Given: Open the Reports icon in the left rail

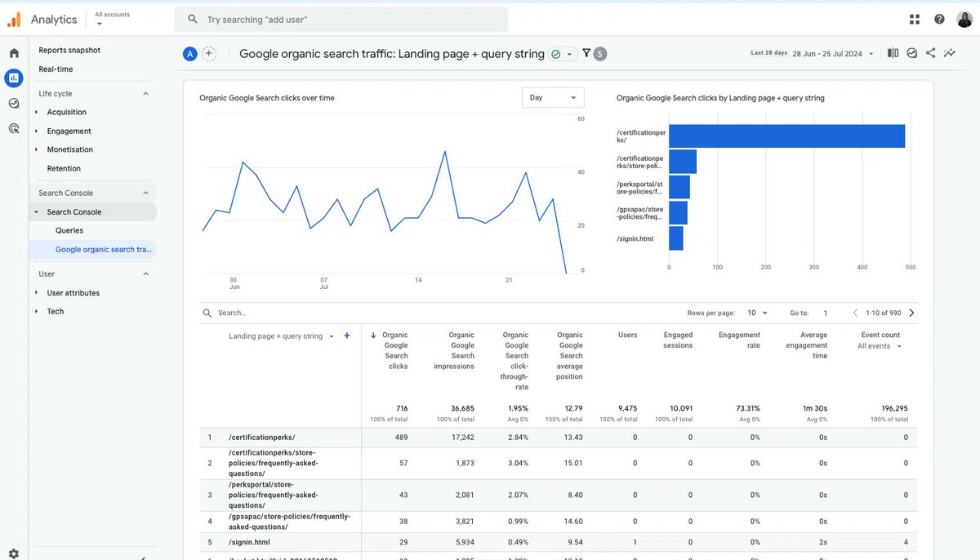Looking at the screenshot, I should pos(14,78).
